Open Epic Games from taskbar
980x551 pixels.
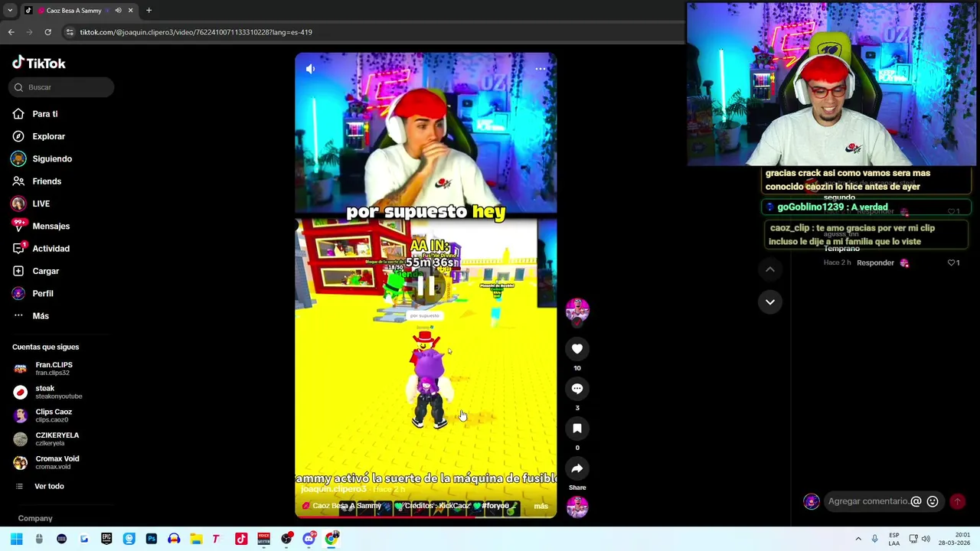pos(106,540)
